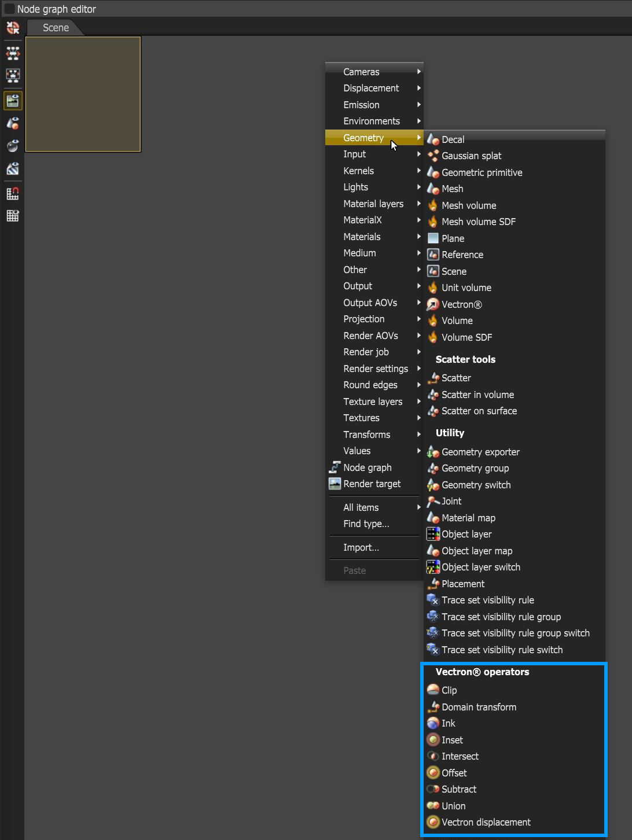
Task: Select Volume SDF
Action: [515, 337]
